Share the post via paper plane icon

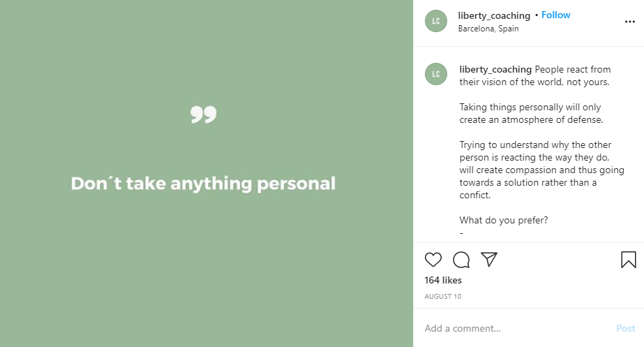pos(489,260)
